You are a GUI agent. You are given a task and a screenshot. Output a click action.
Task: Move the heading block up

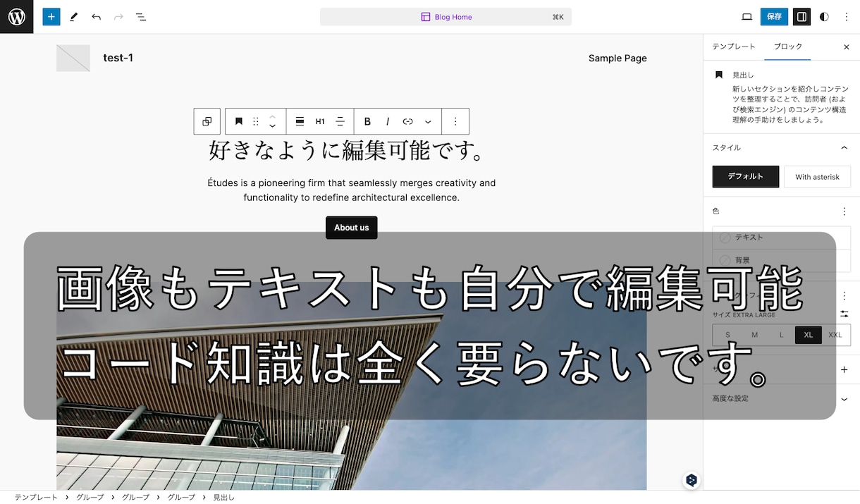click(273, 116)
